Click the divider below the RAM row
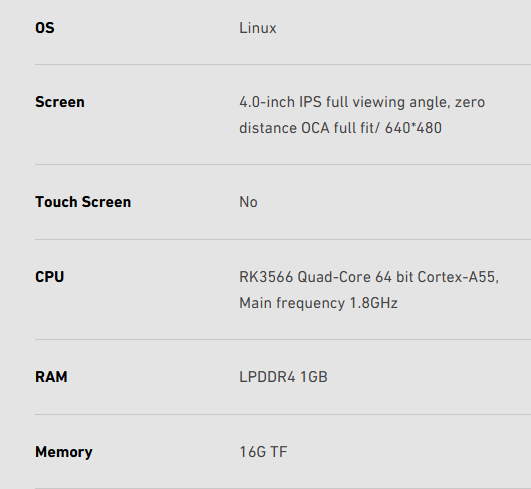This screenshot has width=531, height=489. pos(283,414)
